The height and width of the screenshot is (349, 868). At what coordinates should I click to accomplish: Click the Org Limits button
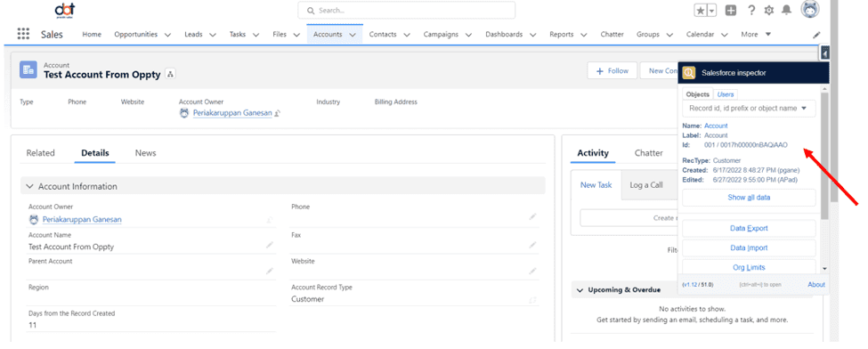[749, 267]
